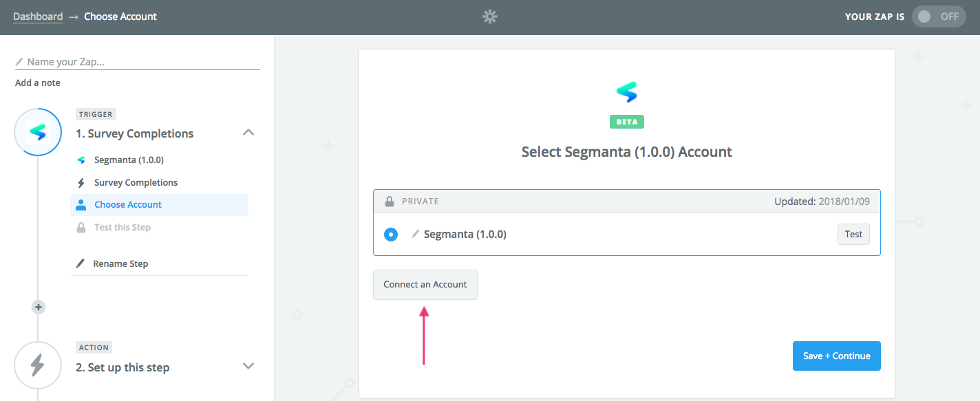980x401 pixels.
Task: Click the Segmanta logo above BETA badge
Action: [626, 93]
